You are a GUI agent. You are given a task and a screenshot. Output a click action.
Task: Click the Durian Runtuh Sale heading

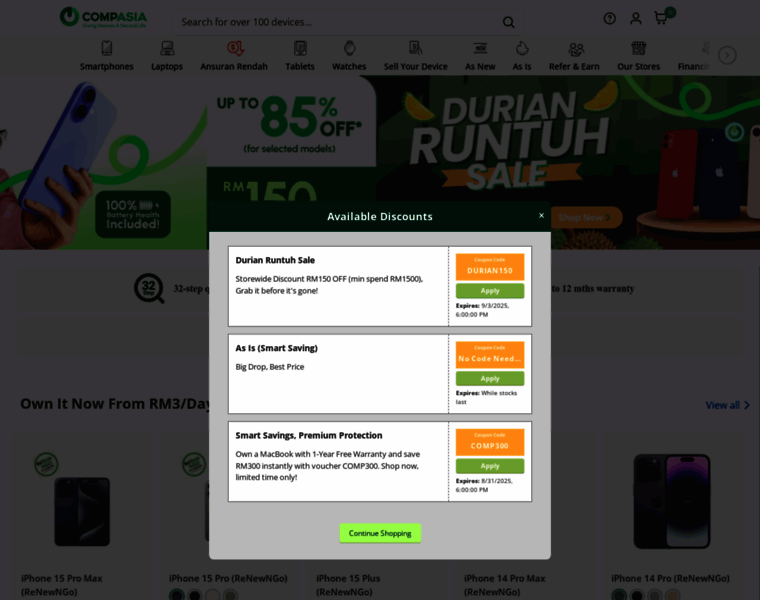(x=275, y=260)
